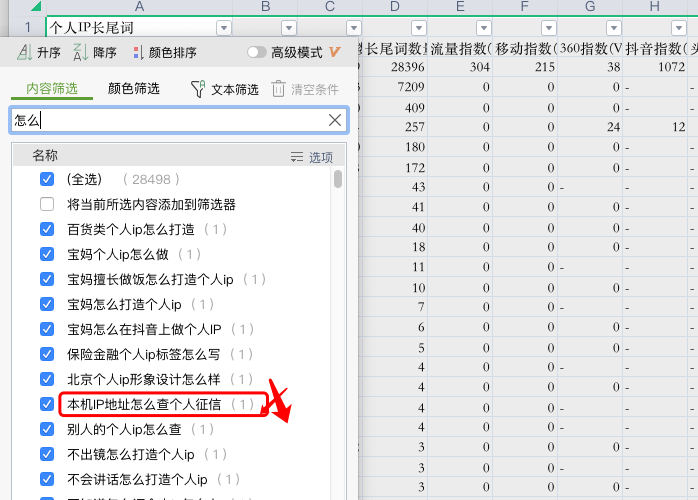Open column A filter dropdown arrow

pos(223,28)
